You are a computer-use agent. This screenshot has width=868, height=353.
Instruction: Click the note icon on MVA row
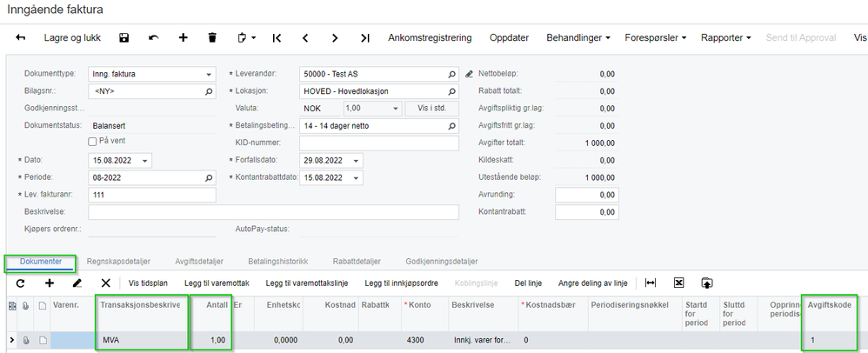pyautogui.click(x=42, y=340)
